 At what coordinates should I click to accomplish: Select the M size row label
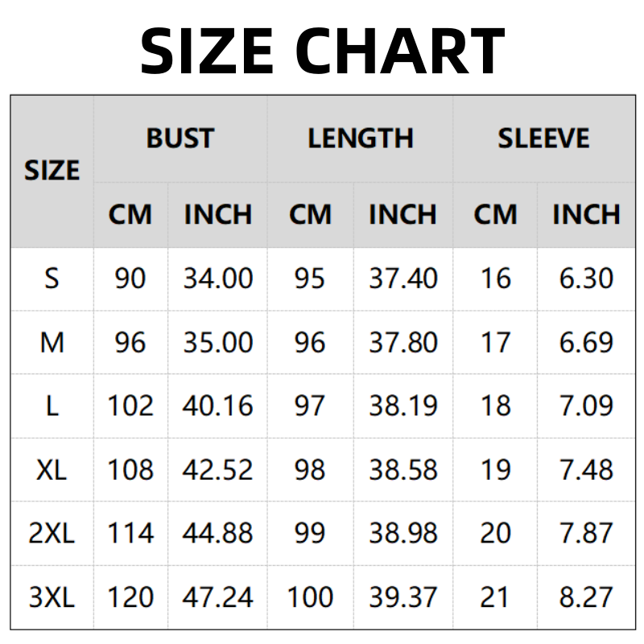52,342
